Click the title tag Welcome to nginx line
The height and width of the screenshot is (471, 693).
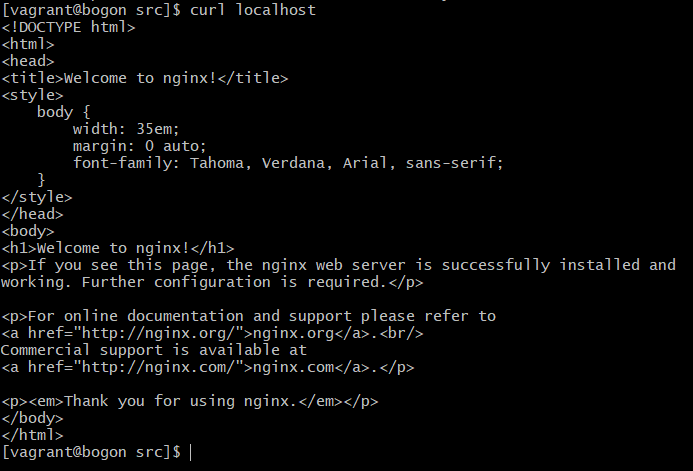click(145, 78)
